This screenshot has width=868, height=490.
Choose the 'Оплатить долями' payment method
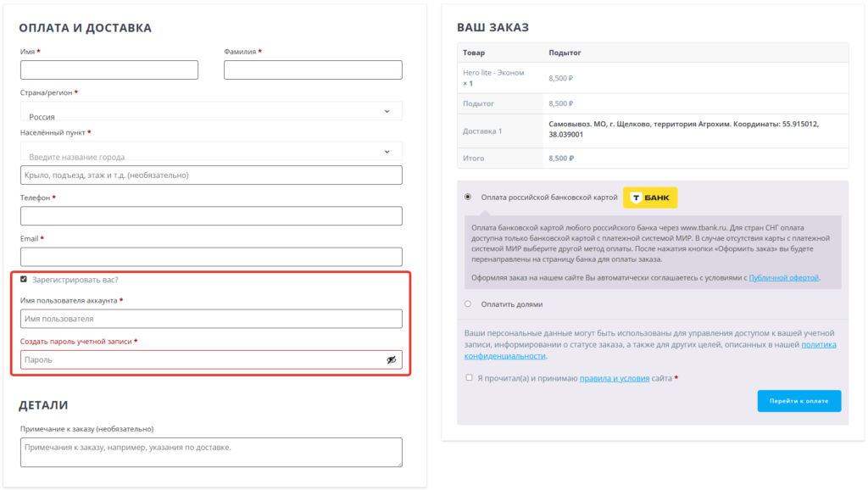click(468, 303)
